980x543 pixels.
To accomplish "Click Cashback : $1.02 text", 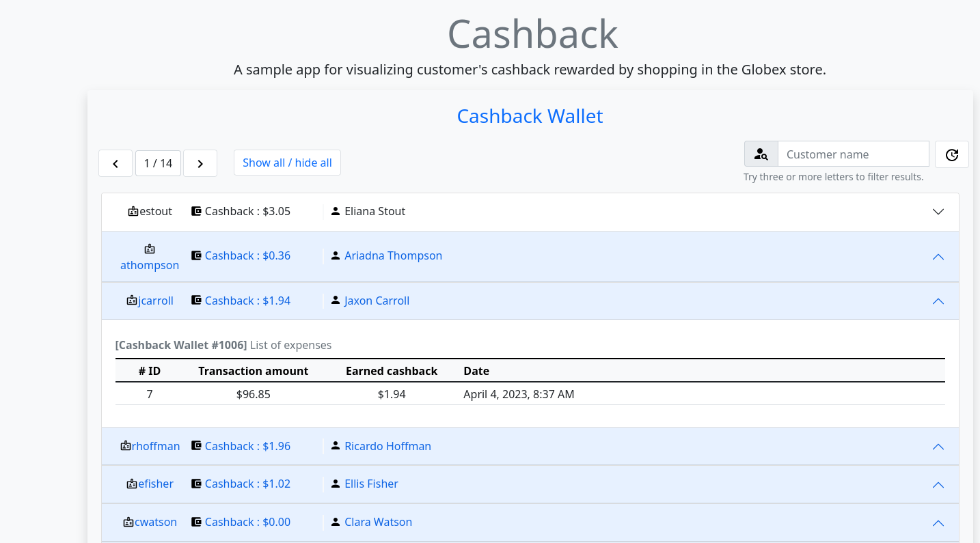I will [x=247, y=484].
